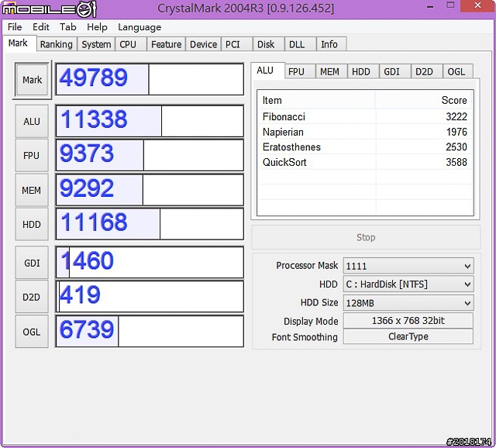Viewport: 496px width, 448px height.
Task: Switch to the Feature tab
Action: coord(166,44)
